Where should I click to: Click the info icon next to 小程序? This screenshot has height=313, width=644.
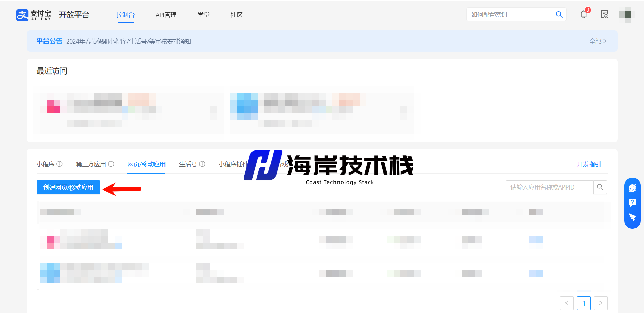(59, 164)
